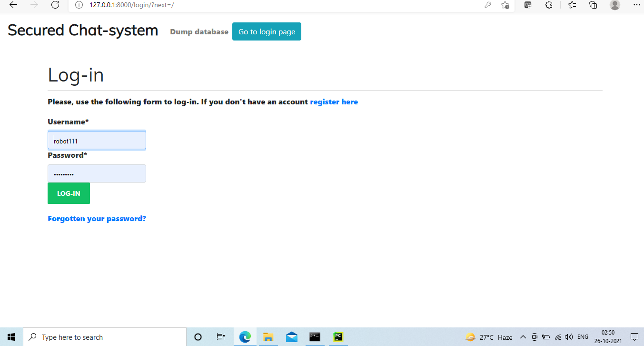Click the taskbar search box

tap(104, 337)
